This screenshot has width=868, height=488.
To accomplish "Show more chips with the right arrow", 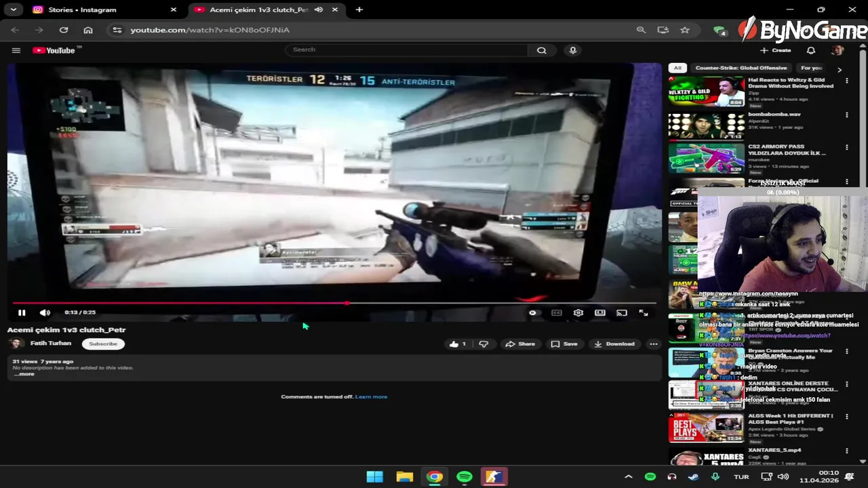I will point(840,69).
